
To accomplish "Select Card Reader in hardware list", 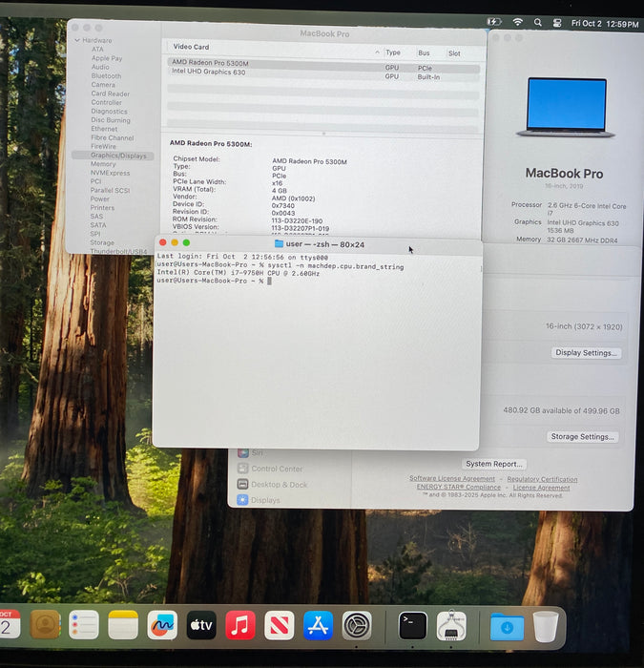I will click(x=110, y=94).
